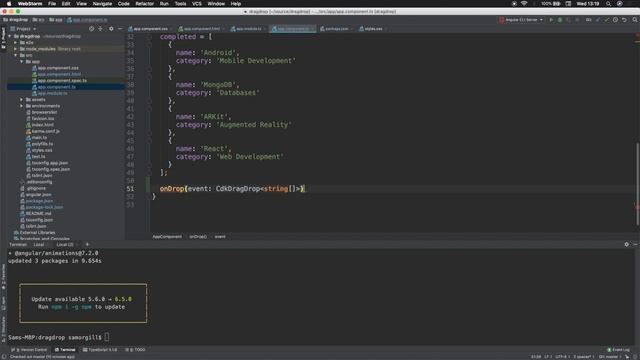Open the Code menu
Viewport: 640px width, 360px height.
pos(124,4)
